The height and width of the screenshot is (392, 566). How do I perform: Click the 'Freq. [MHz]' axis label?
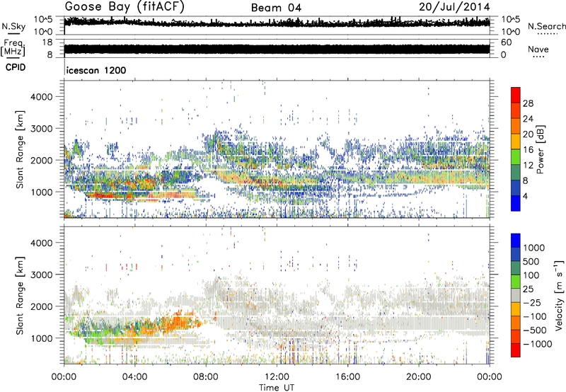coord(13,48)
